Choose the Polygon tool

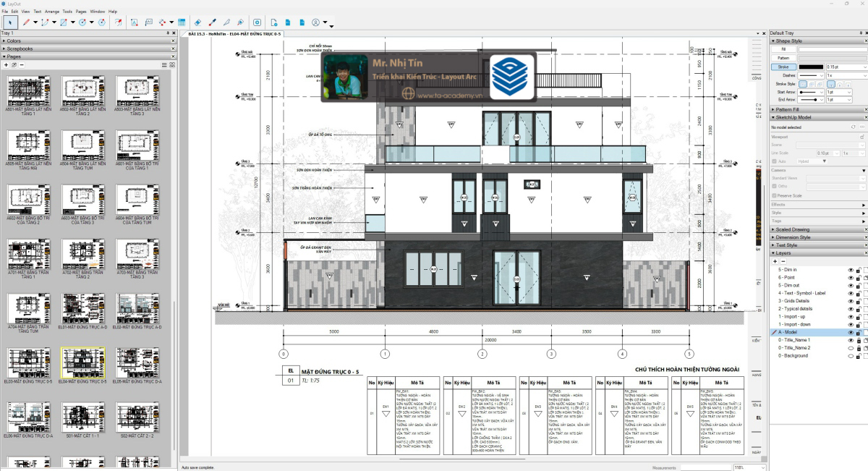[101, 22]
